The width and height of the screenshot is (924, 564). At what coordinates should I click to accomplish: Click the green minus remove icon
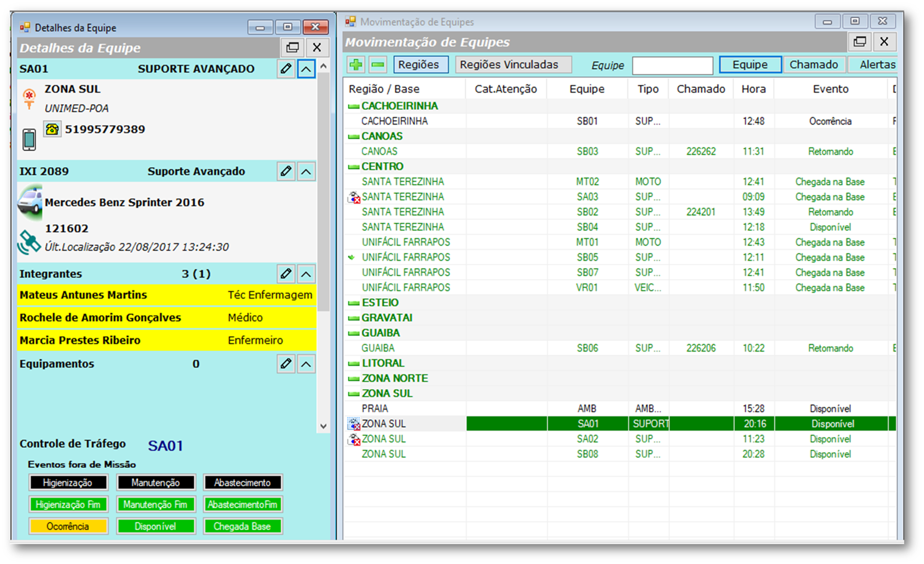tap(378, 65)
